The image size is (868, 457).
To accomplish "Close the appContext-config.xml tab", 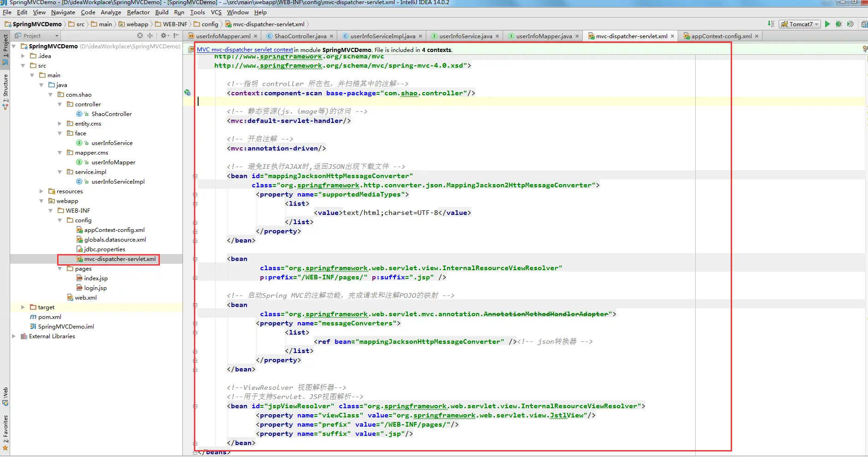I will point(757,36).
